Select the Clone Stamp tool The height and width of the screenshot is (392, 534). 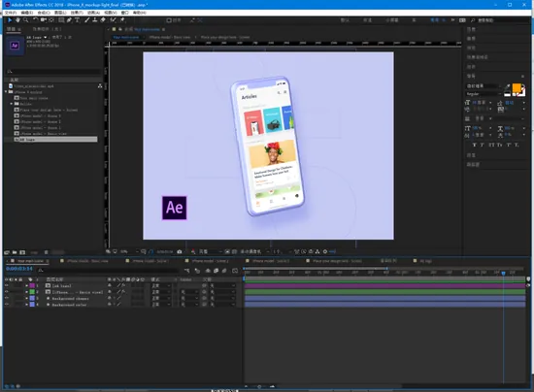click(x=95, y=20)
